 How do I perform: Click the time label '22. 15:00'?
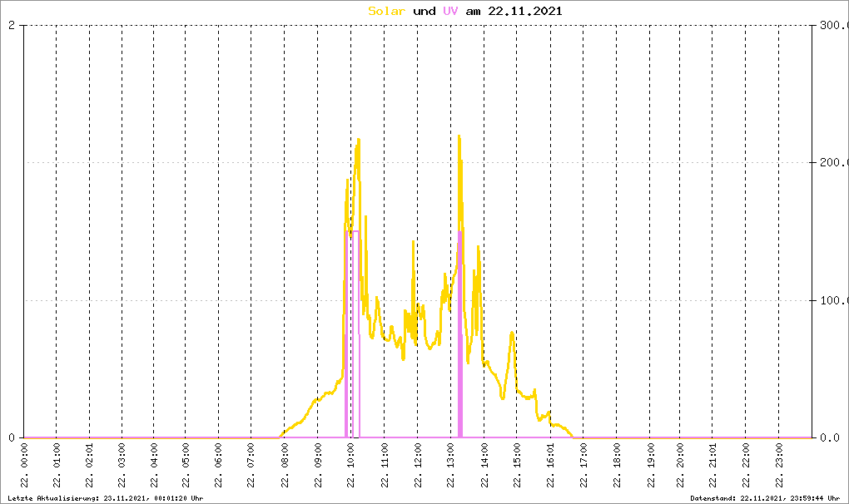(517, 466)
